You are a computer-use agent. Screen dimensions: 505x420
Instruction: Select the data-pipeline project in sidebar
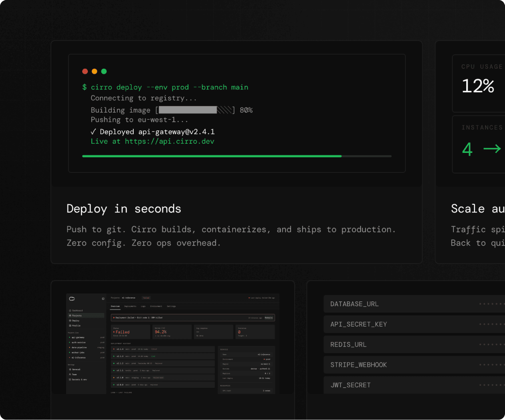(79, 347)
